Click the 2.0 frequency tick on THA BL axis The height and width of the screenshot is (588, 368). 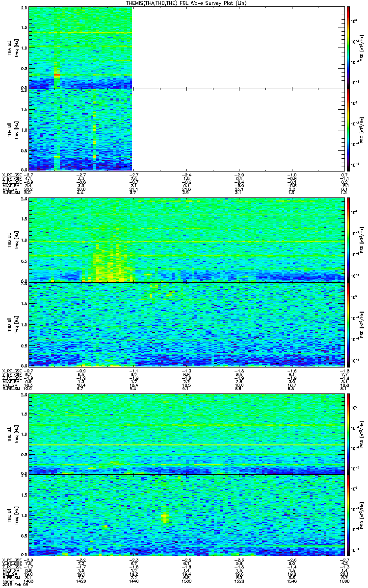click(x=23, y=9)
